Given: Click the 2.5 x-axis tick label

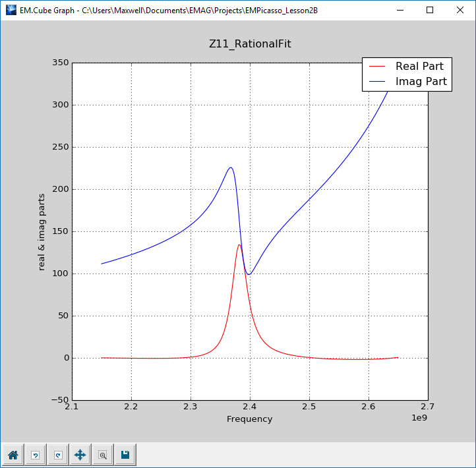Looking at the screenshot, I should (309, 407).
